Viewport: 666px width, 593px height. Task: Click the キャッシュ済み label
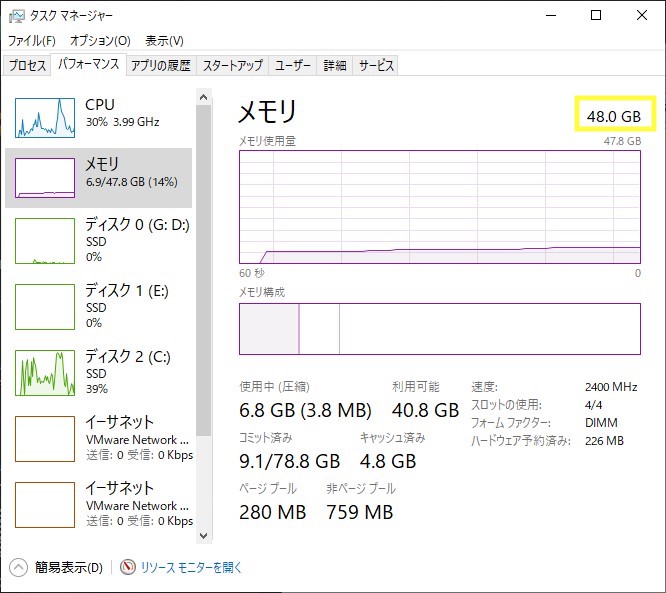(x=392, y=438)
